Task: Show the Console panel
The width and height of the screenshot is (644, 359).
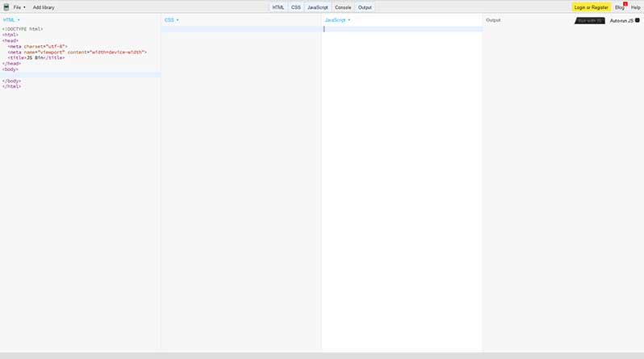Action: click(x=343, y=7)
